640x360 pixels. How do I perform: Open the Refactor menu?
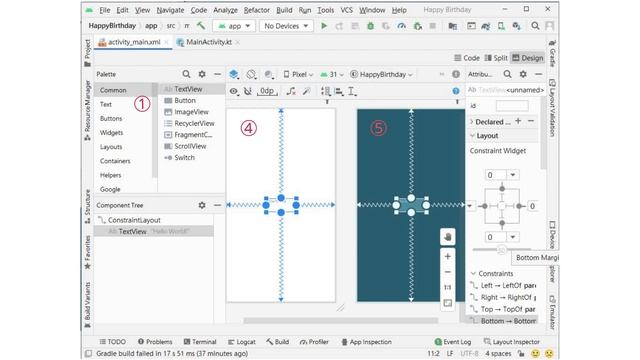pos(256,10)
